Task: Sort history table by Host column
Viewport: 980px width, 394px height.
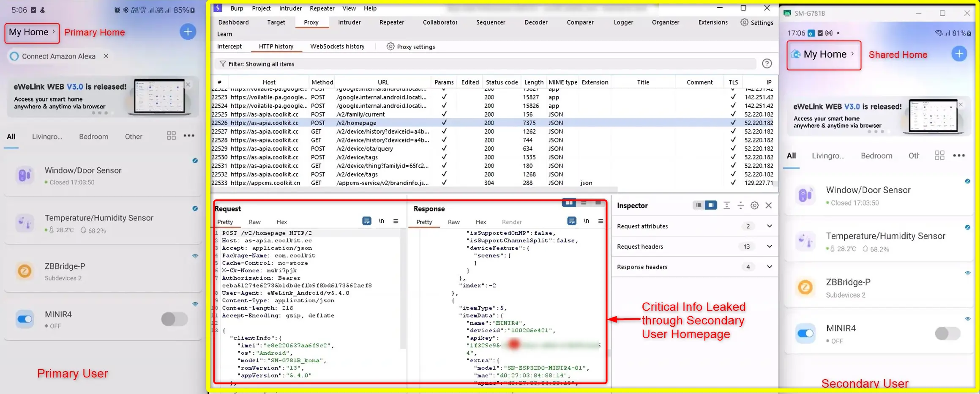Action: (269, 82)
